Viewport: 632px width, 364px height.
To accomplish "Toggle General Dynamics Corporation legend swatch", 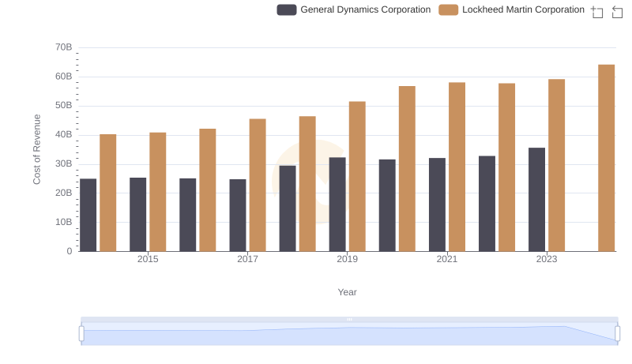I will (x=287, y=9).
